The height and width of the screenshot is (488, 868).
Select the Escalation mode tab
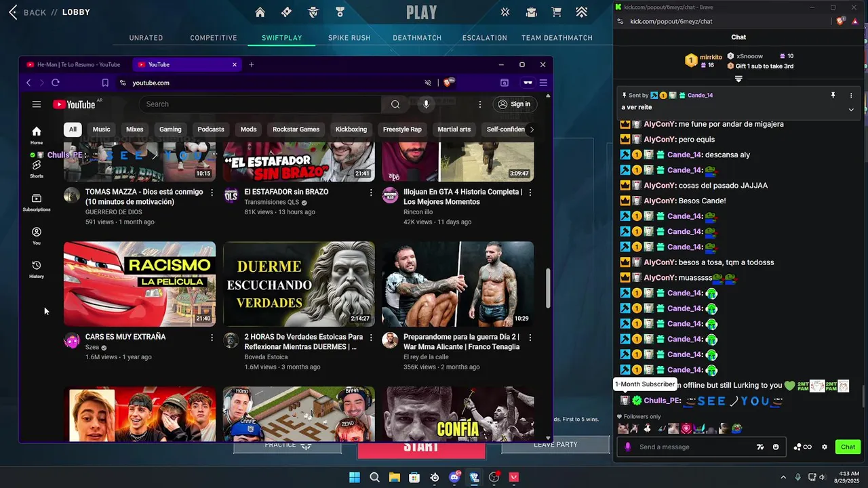click(485, 38)
